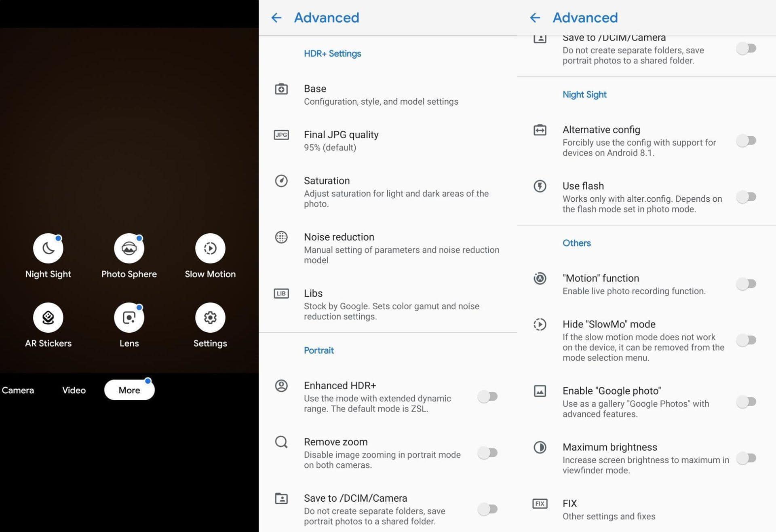776x532 pixels.
Task: Open AR Stickers mode
Action: [x=47, y=317]
